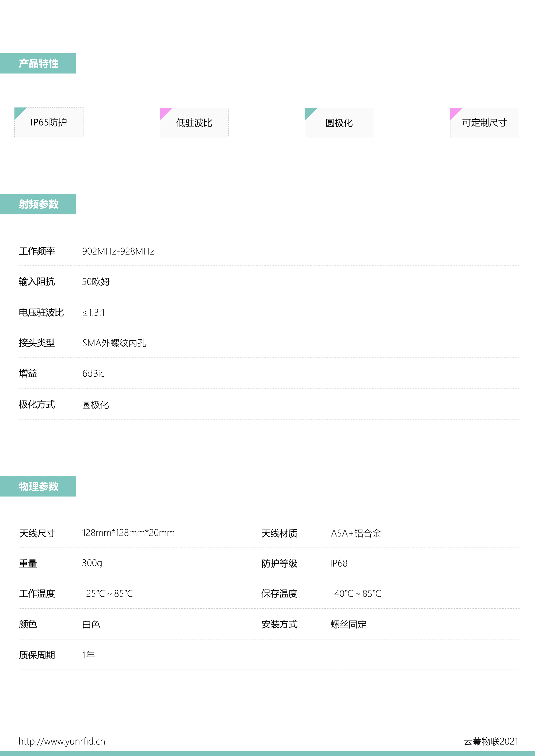Click the 工作频率 label
Image resolution: width=535 pixels, height=756 pixels.
click(37, 251)
